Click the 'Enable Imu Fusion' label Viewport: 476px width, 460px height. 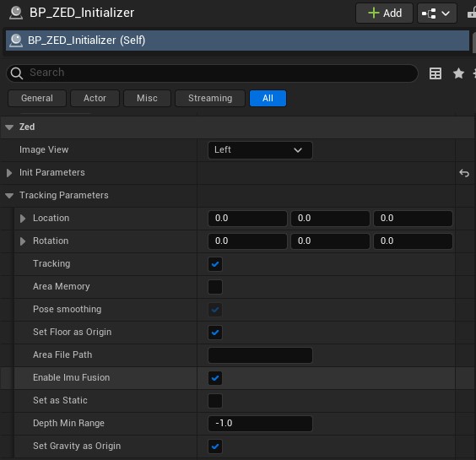72,377
